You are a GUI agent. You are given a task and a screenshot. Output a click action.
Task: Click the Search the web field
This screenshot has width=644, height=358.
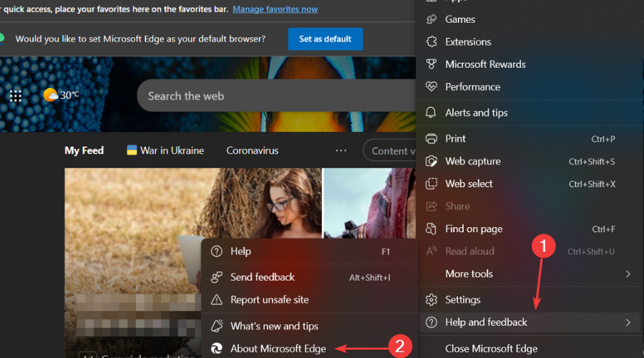point(276,96)
